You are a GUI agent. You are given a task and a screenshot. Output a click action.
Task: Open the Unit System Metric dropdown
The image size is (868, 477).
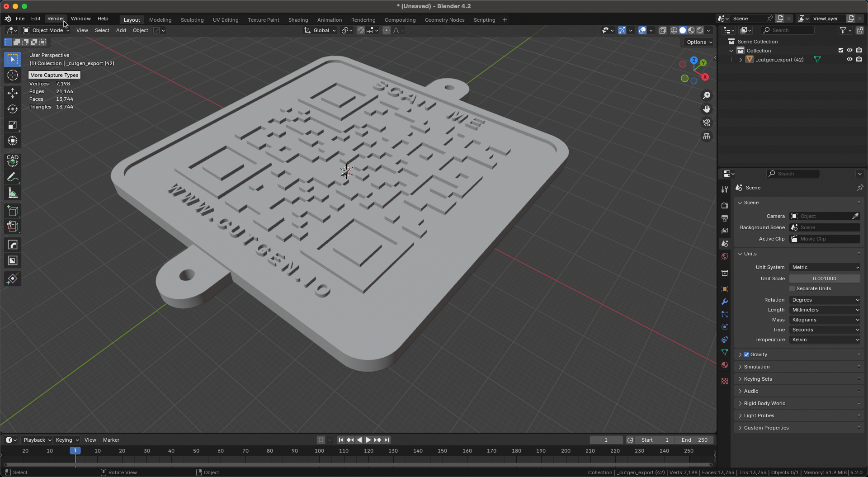(x=825, y=267)
